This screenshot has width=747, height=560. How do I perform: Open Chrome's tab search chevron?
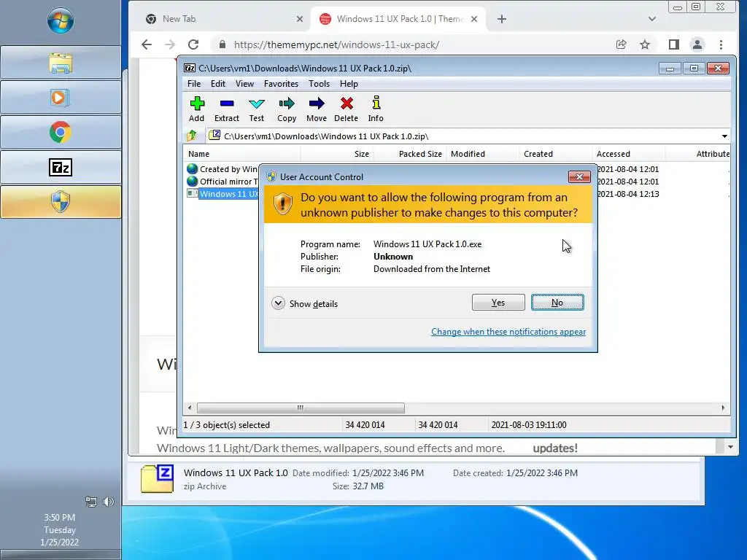tap(651, 19)
